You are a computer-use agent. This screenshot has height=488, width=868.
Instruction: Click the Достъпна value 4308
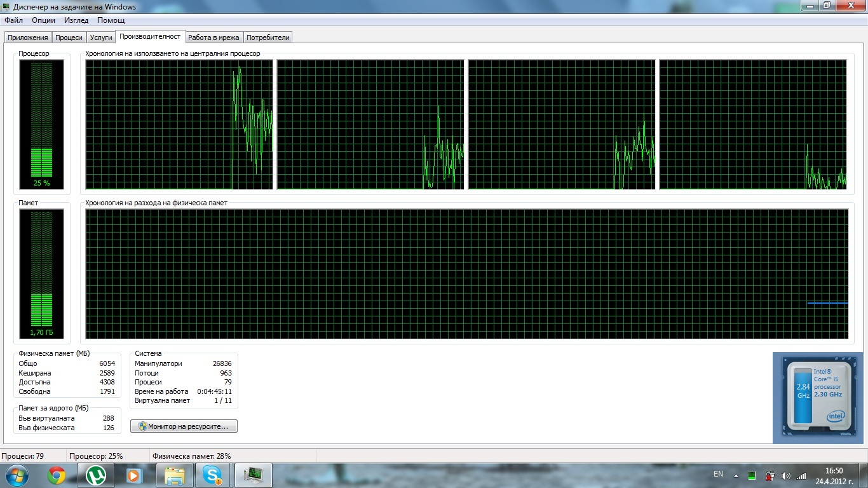pos(107,382)
